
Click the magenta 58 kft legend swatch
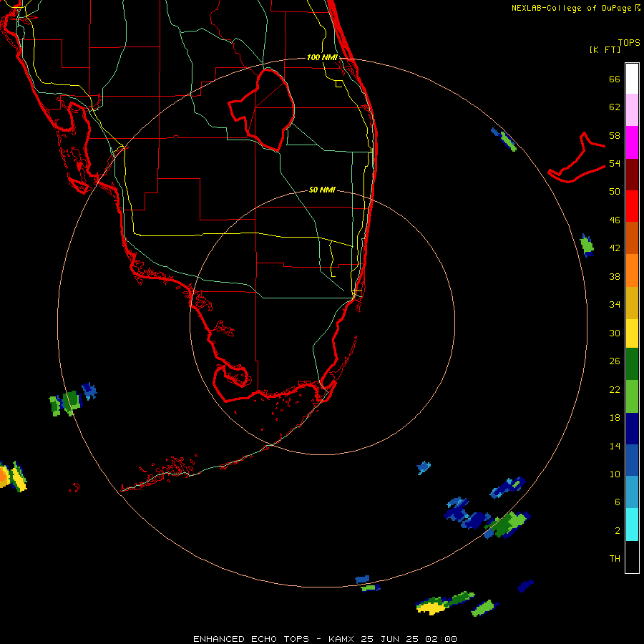click(632, 142)
